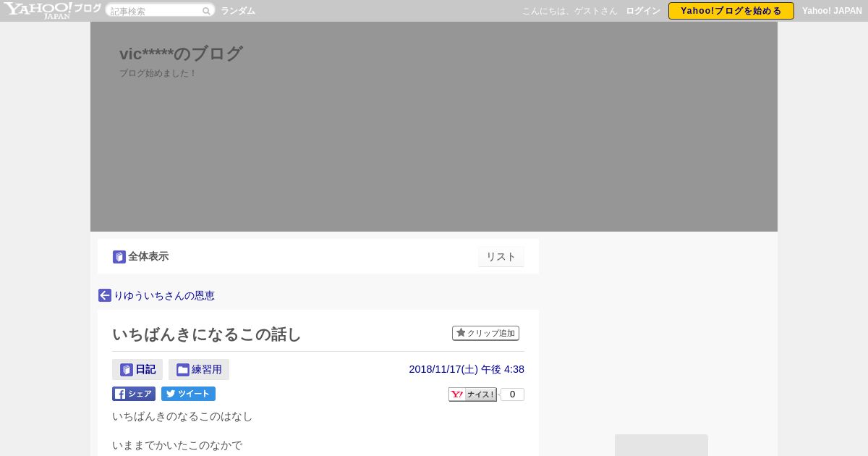The height and width of the screenshot is (456, 868).
Task: Click the vic*****のブログ title
Action: coord(181,54)
